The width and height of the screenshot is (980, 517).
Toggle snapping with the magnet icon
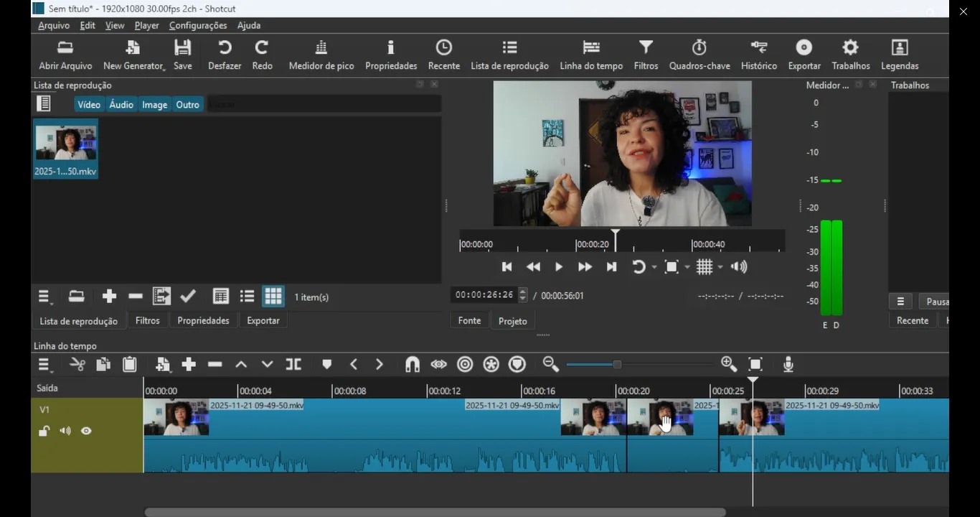[x=413, y=364]
